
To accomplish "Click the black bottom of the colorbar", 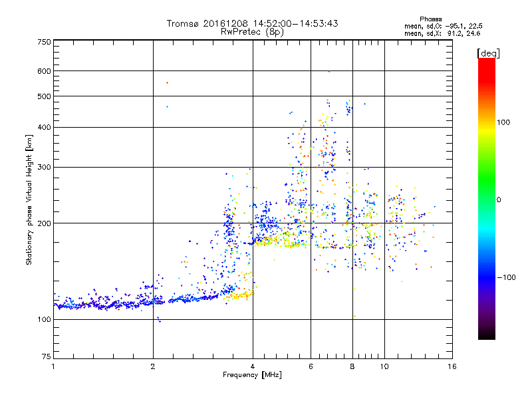I will tap(487, 336).
